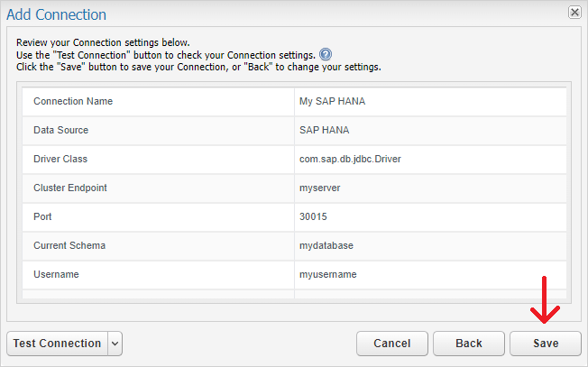This screenshot has height=367, width=588.
Task: Select the Current Schema label cell
Action: coord(158,245)
